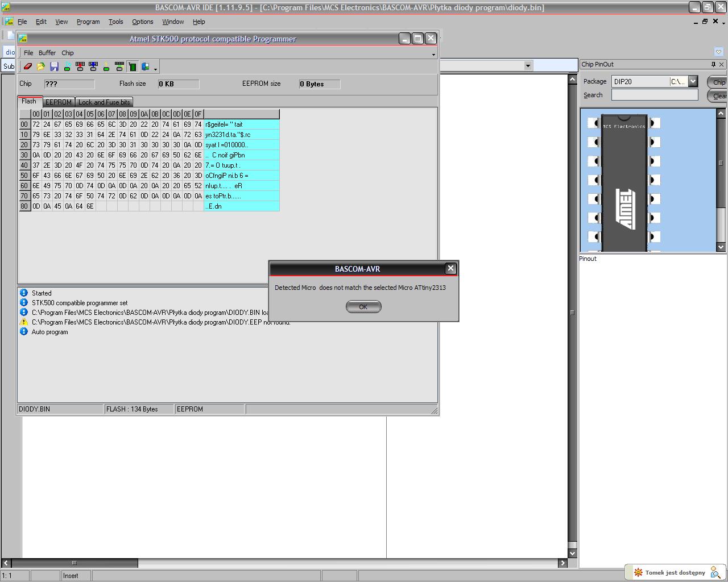Click the chip icon with red arrow

[x=80, y=66]
